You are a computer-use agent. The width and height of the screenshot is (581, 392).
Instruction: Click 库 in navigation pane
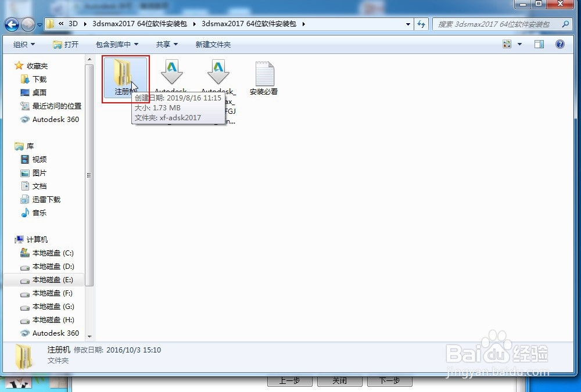tap(30, 146)
